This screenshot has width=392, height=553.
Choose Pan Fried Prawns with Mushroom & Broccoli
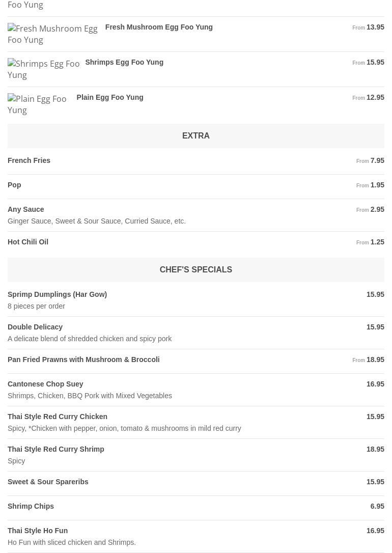[x=83, y=360]
